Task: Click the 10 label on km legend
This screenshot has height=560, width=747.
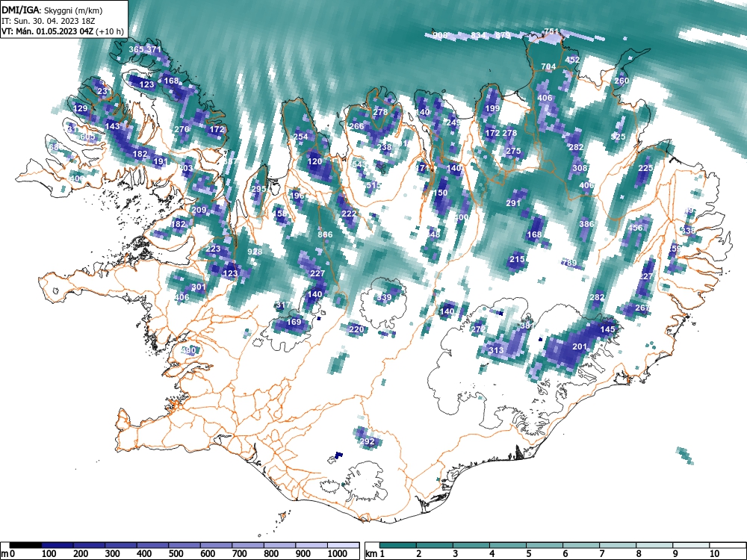Action: (714, 554)
